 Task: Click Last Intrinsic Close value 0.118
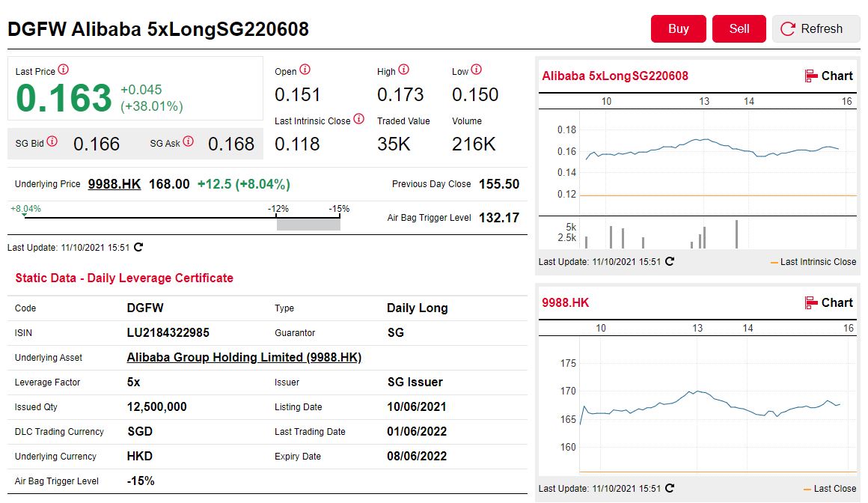tap(297, 144)
